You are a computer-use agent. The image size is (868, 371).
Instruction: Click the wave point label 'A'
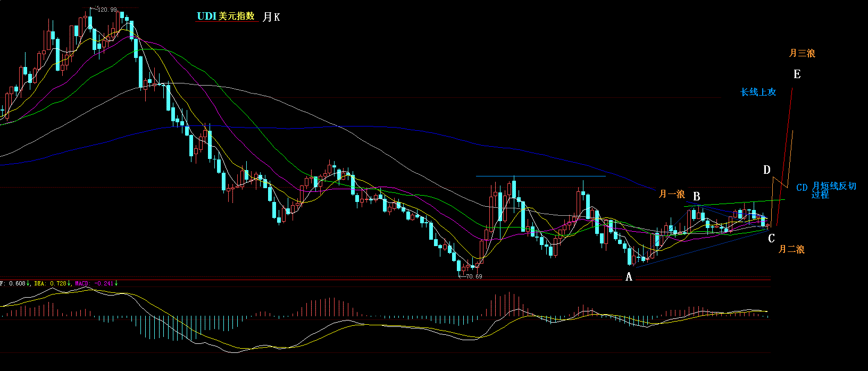[x=629, y=277]
